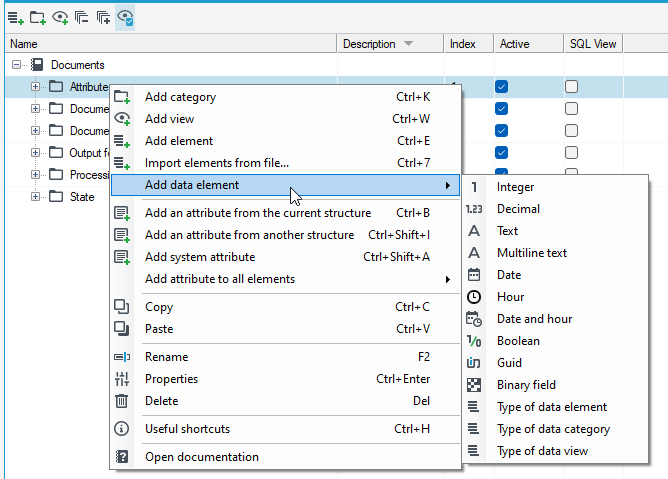668x479 pixels.
Task: Choose Add an attribute from the current structure
Action: 285,213
